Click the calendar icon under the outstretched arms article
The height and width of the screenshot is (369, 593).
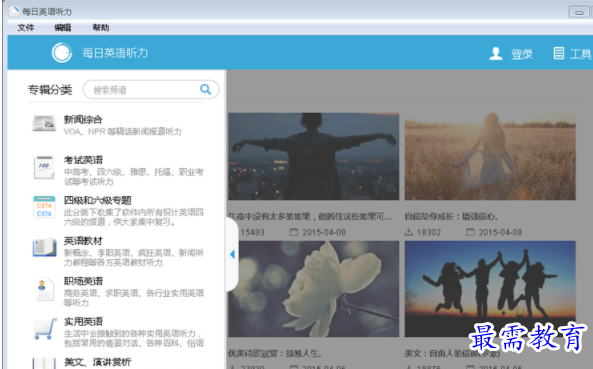[294, 232]
